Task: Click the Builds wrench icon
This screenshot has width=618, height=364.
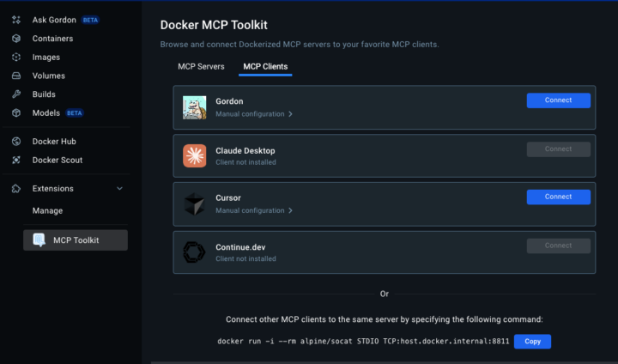Action: click(x=16, y=94)
